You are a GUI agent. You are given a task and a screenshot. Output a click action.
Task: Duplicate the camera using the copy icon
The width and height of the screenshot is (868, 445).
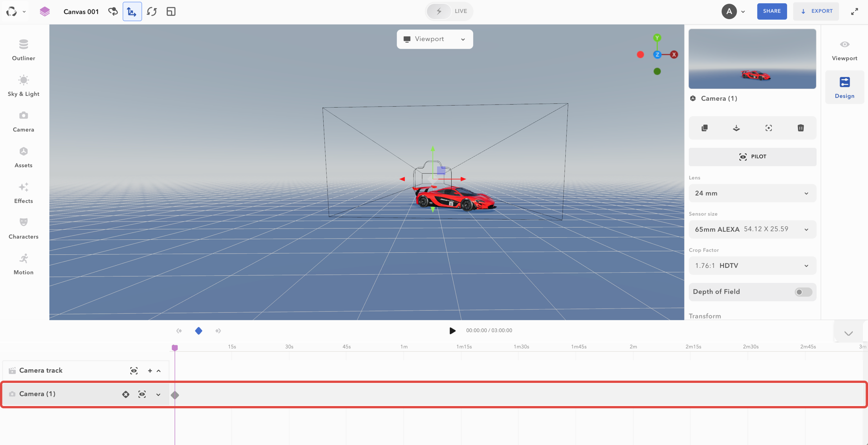[705, 128]
